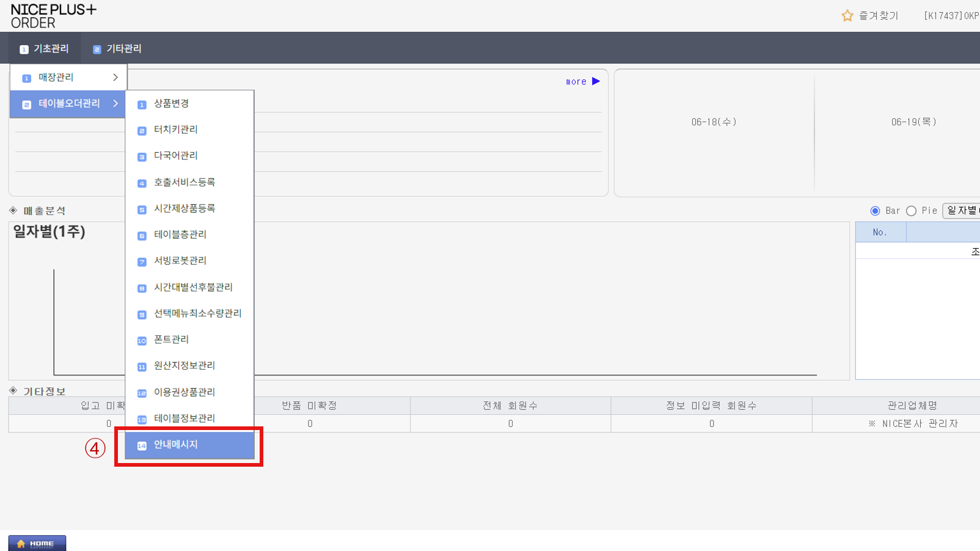
Task: Expand the 테이블오더관리 submenu chevron
Action: tap(115, 104)
